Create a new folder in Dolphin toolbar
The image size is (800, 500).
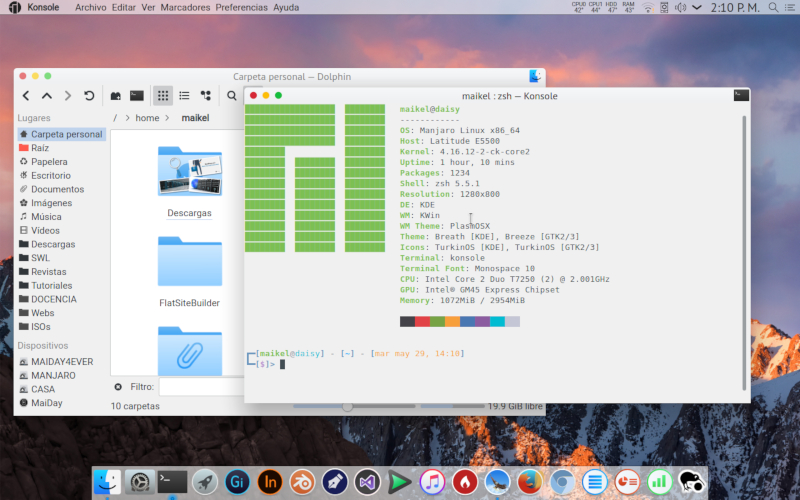(x=116, y=95)
